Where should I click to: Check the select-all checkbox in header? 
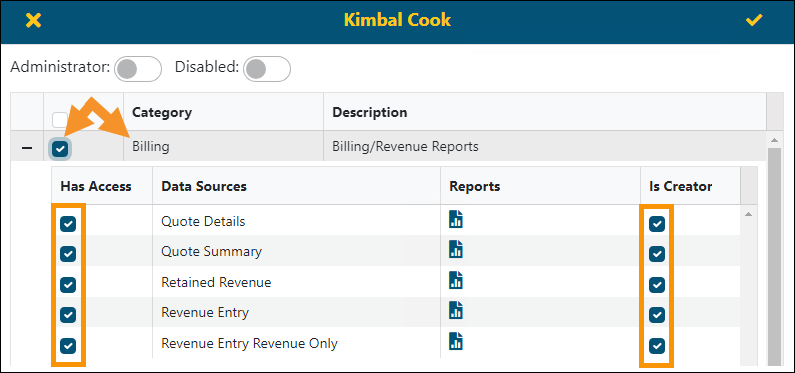point(60,120)
